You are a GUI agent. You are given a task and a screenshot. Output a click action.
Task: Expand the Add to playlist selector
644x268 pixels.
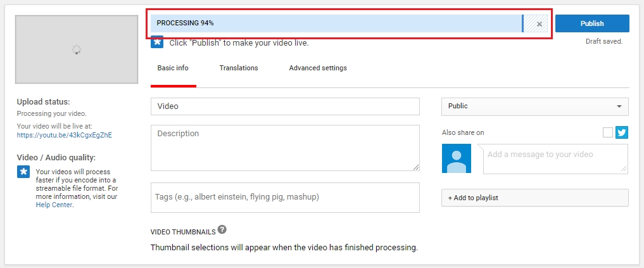tap(534, 198)
